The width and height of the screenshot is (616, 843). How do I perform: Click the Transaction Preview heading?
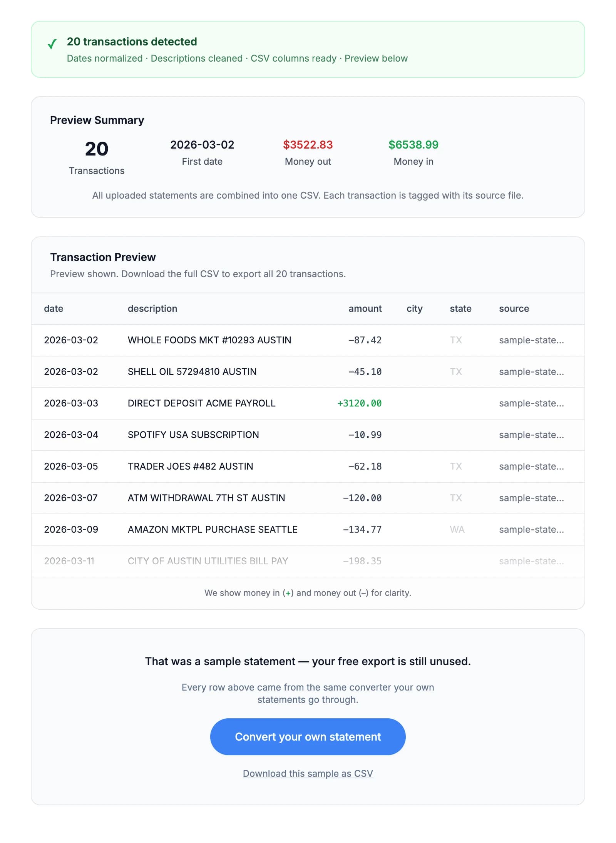point(103,257)
